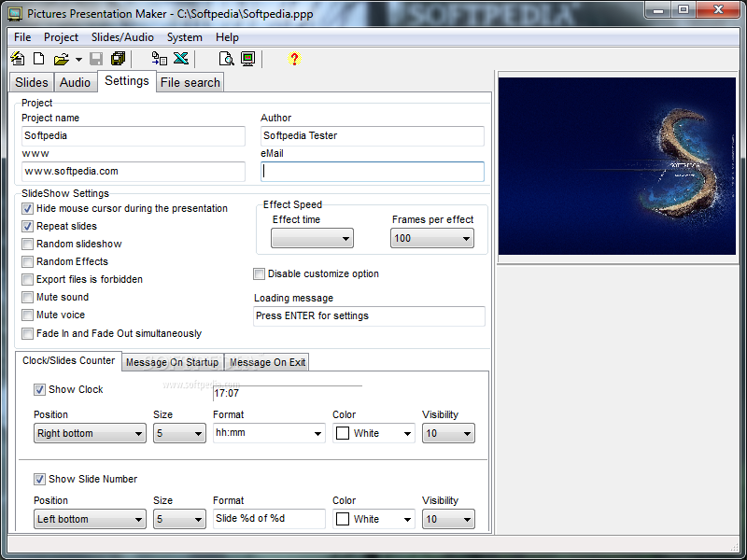This screenshot has width=747, height=560.
Task: Click the teal X Excel export icon
Action: click(x=181, y=58)
